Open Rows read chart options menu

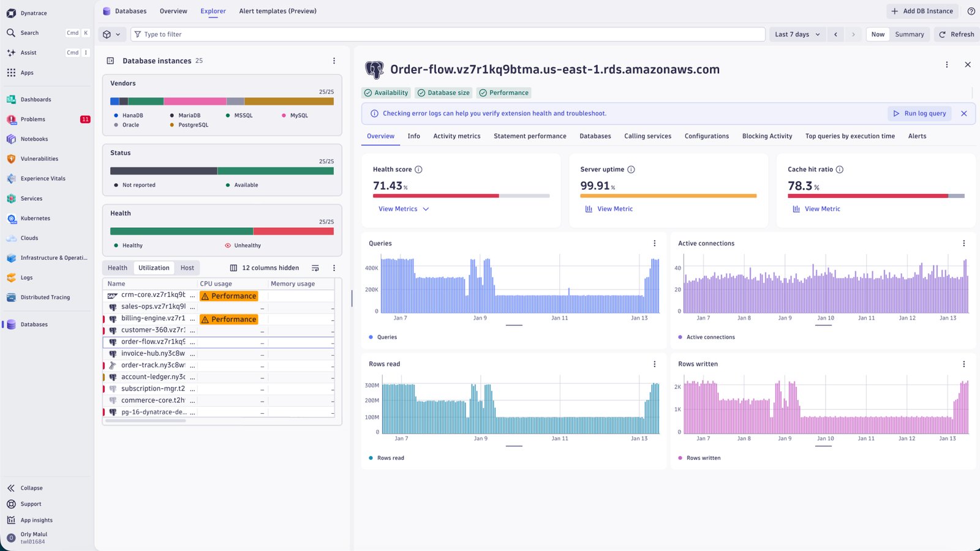tap(654, 364)
